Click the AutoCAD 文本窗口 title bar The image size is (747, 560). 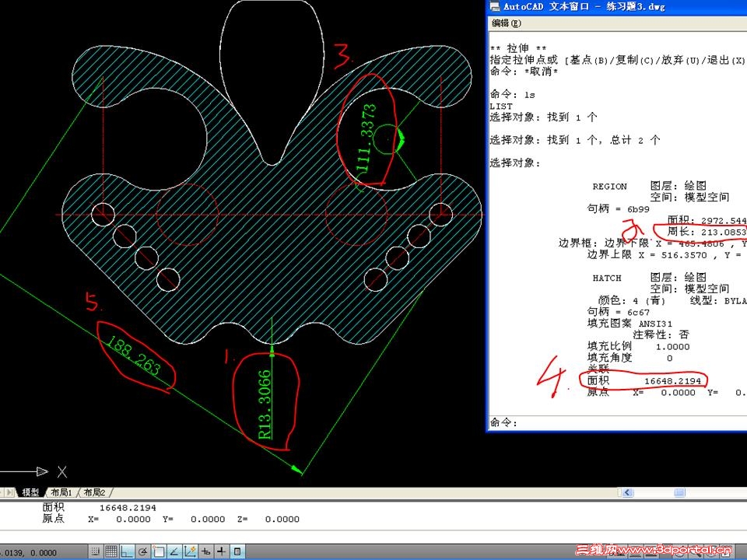coord(619,6)
